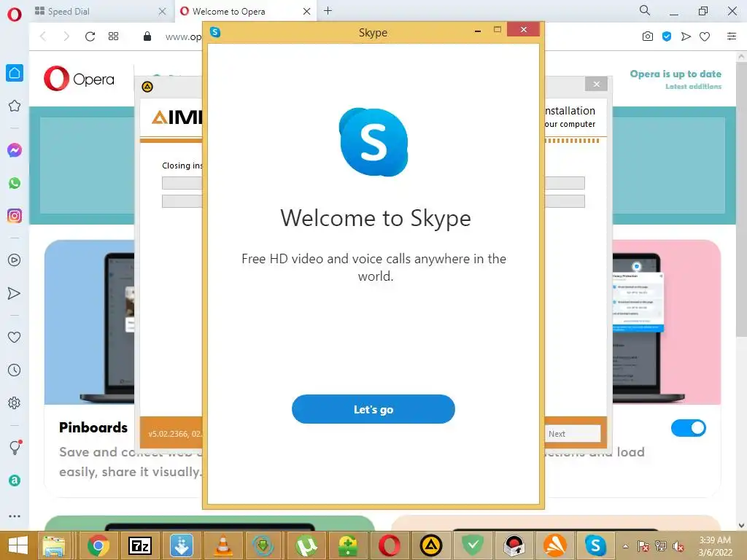This screenshot has width=747, height=560.
Task: Open Bookmarks star in the Opera sidebar
Action: coord(15,106)
